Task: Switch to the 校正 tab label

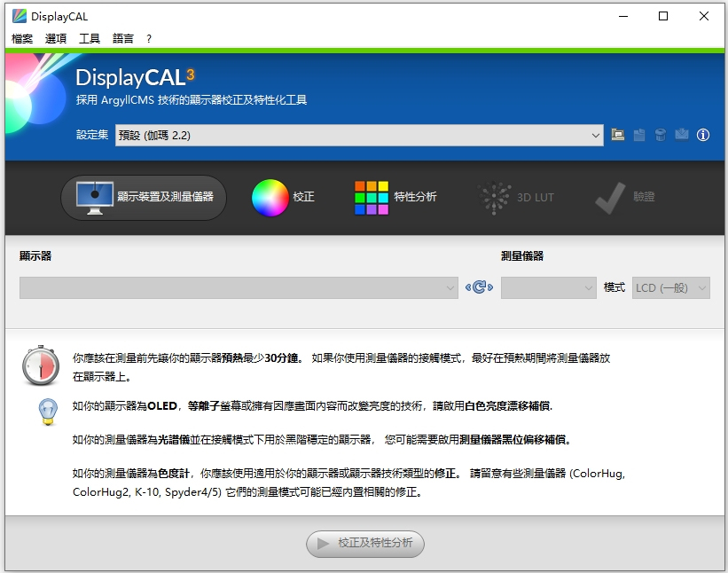Action: tap(303, 197)
